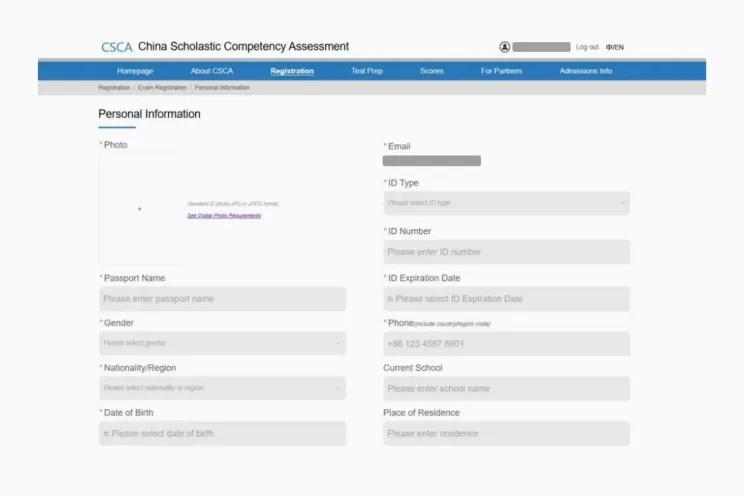Focus the ID Number input field

click(506, 252)
